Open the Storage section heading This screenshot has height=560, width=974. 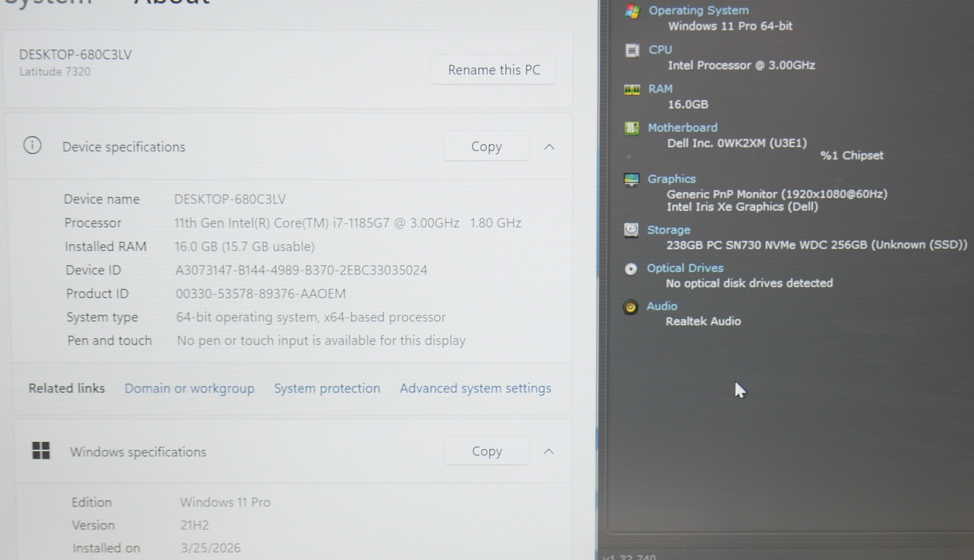pos(668,230)
